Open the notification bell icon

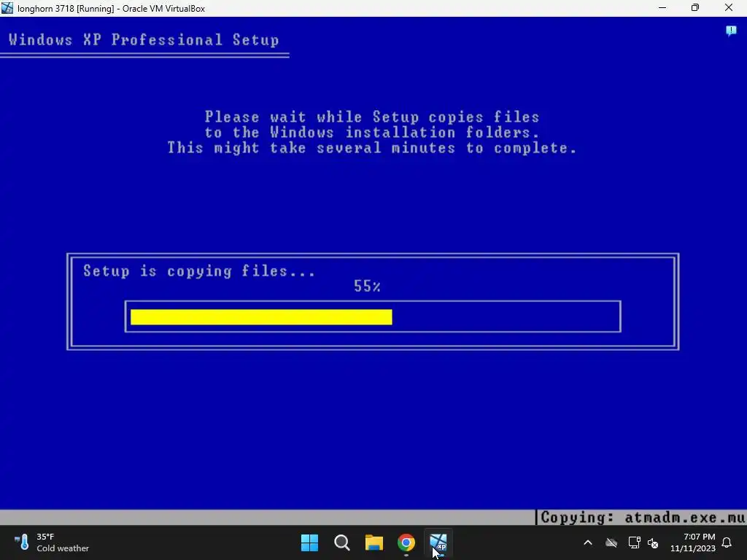[x=727, y=542]
